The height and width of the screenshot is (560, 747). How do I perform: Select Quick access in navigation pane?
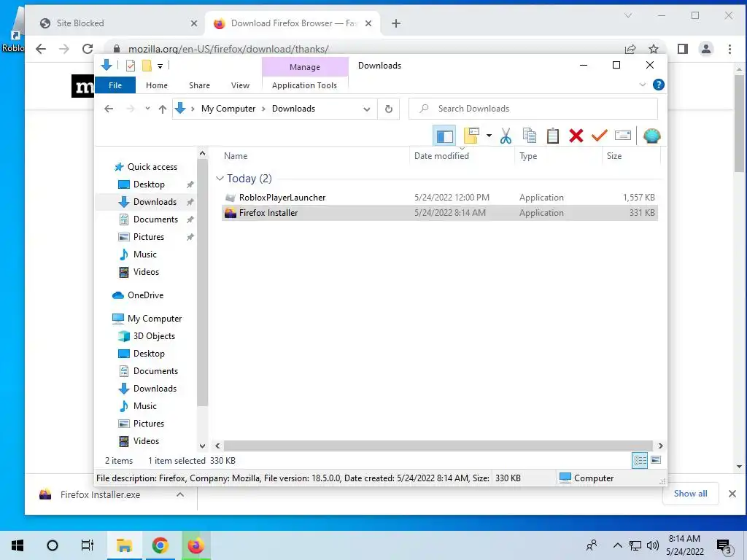[x=152, y=167]
